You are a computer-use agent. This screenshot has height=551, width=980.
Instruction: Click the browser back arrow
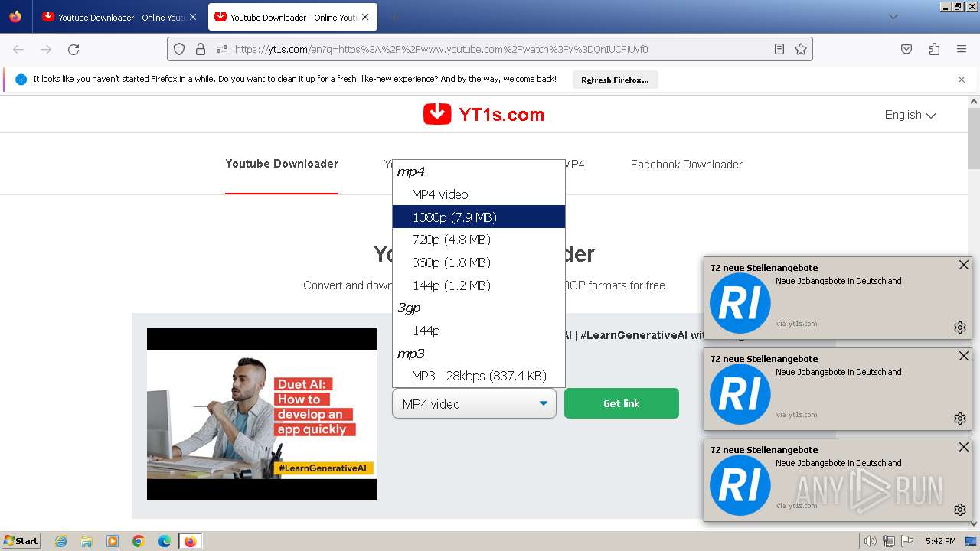click(18, 49)
